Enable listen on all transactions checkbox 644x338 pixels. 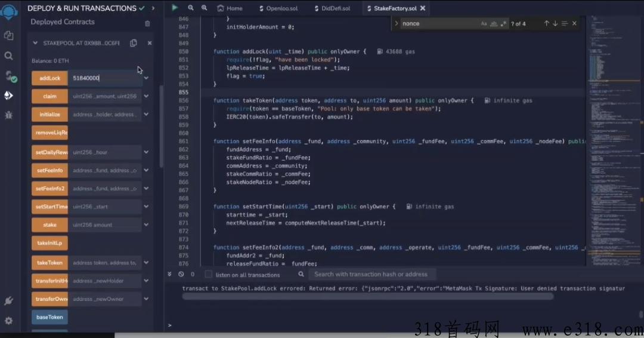click(209, 275)
